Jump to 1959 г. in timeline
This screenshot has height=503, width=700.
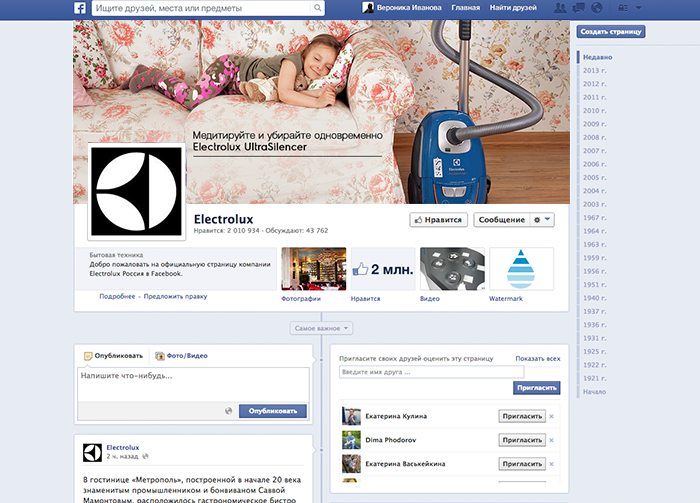[595, 258]
